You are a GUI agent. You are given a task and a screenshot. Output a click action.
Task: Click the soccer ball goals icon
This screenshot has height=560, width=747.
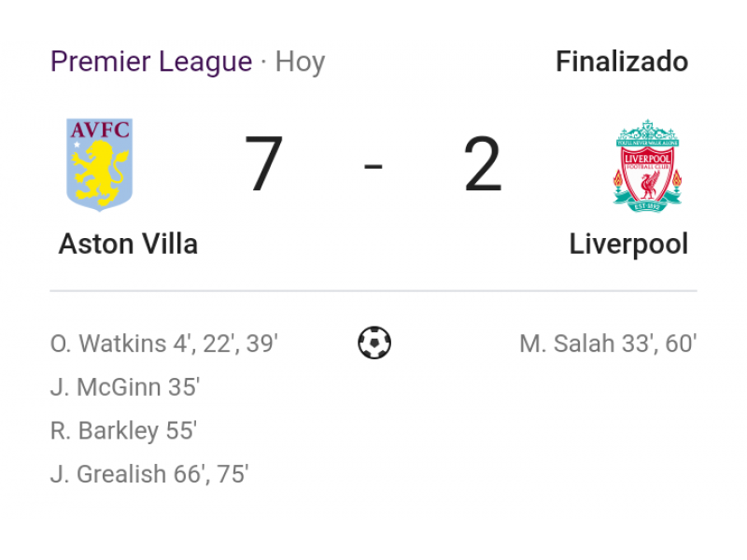coord(374,343)
